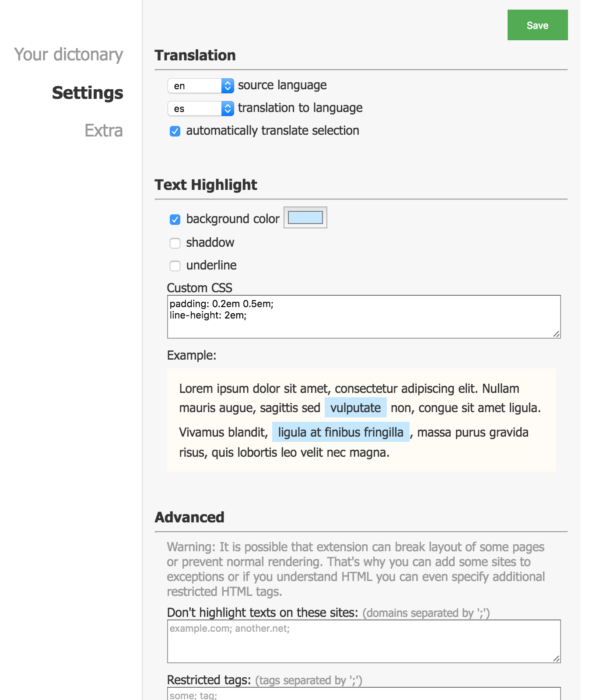603x700 pixels.
Task: Switch to the Settings tab
Action: [x=88, y=93]
